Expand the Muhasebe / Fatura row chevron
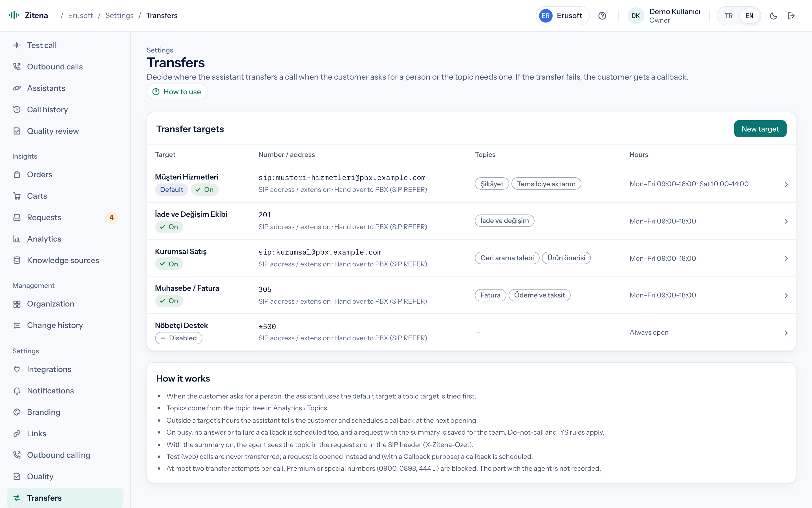The height and width of the screenshot is (508, 812). coord(786,296)
